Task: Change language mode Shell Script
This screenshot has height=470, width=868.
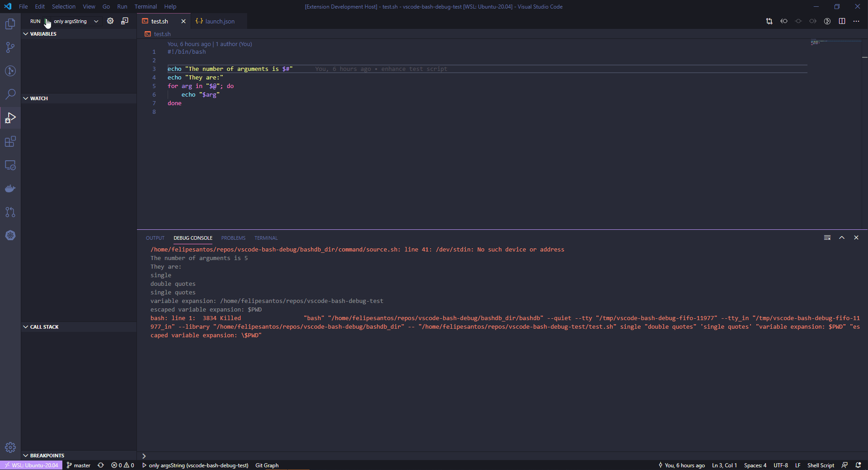Action: click(821, 465)
